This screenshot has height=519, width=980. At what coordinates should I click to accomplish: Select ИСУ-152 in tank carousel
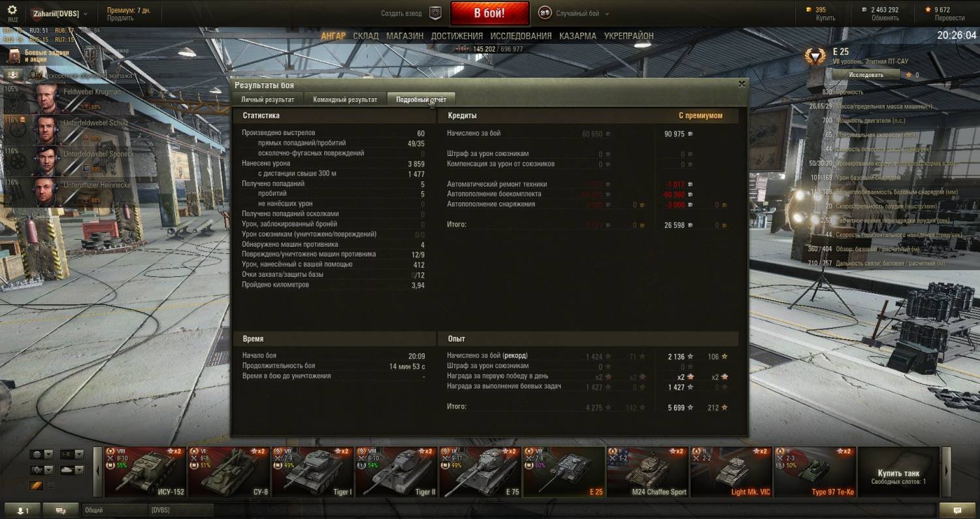145,472
